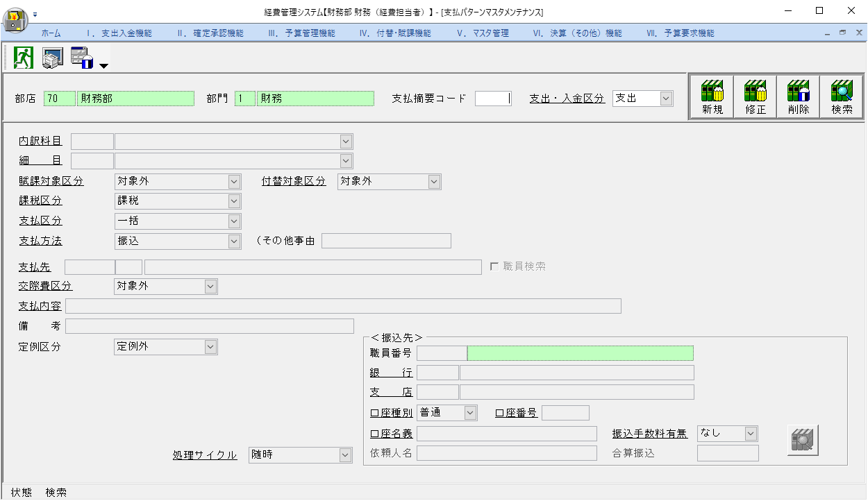This screenshot has width=868, height=501.
Task: Open the 振込手数料有無 dropdown
Action: [x=750, y=433]
